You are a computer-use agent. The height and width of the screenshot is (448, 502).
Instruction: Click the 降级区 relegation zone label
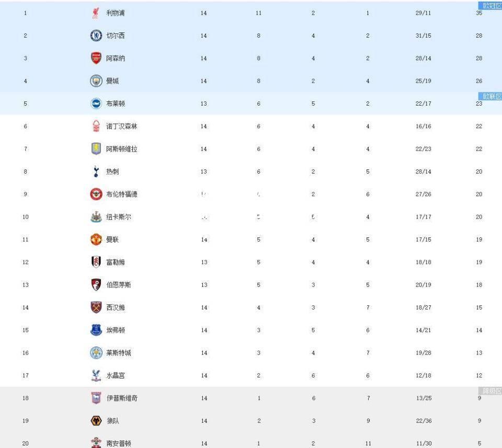(490, 390)
